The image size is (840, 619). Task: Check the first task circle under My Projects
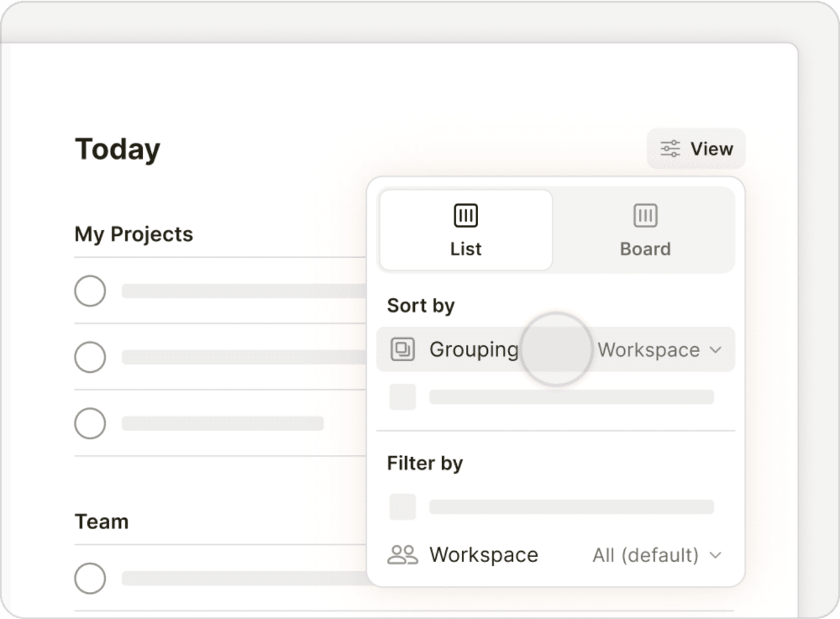point(90,291)
